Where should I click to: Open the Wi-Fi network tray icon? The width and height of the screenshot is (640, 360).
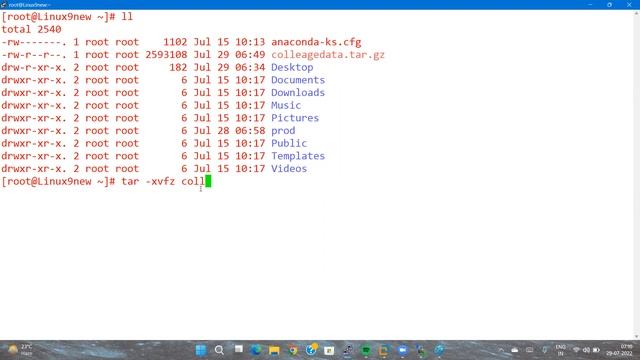pyautogui.click(x=576, y=350)
